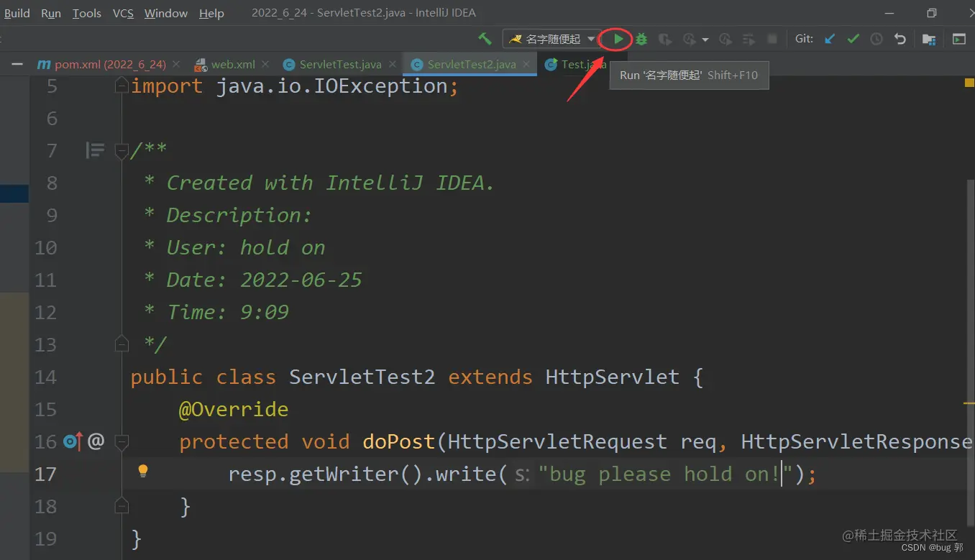Toggle rendered view of the doc comment
The image size is (975, 560).
(x=95, y=150)
